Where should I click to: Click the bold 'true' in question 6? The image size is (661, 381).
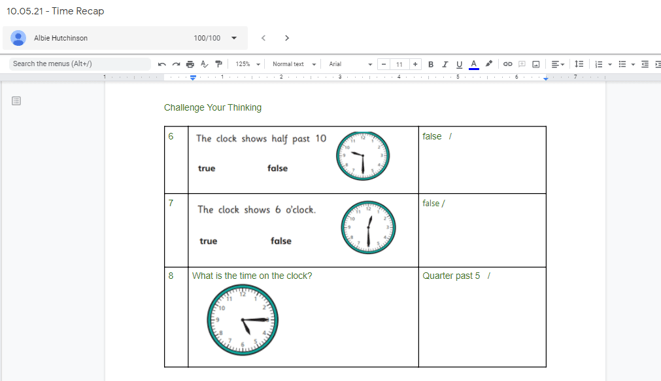tap(207, 168)
